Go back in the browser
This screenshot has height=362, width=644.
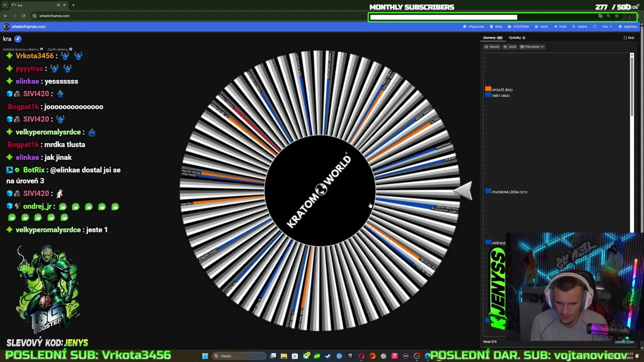[x=6, y=16]
